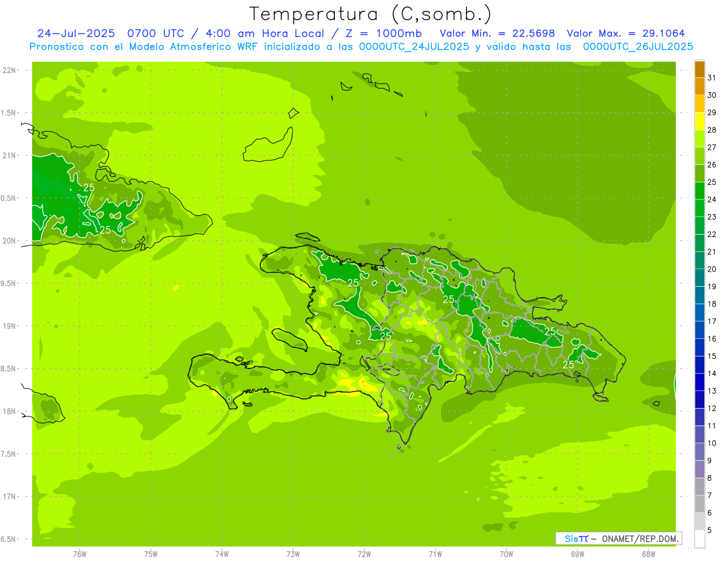
Task: Click the "19N" latitude axis label
Action: pyautogui.click(x=8, y=326)
